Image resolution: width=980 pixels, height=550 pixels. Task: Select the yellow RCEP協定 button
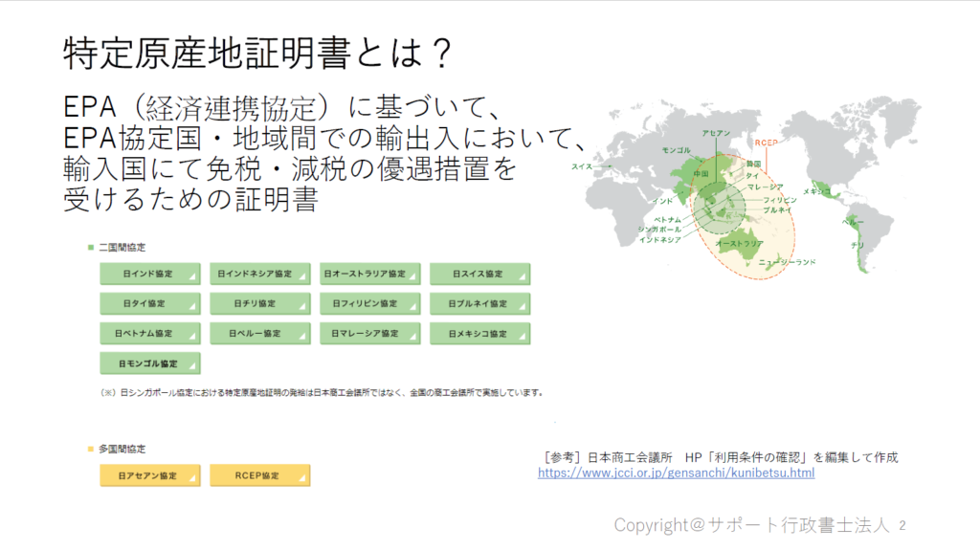point(259,475)
